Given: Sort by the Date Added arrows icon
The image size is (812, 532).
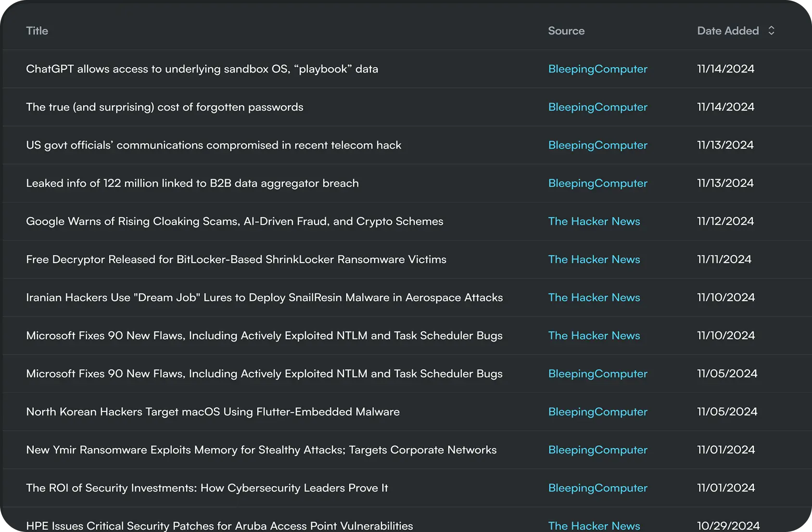Looking at the screenshot, I should [x=771, y=31].
